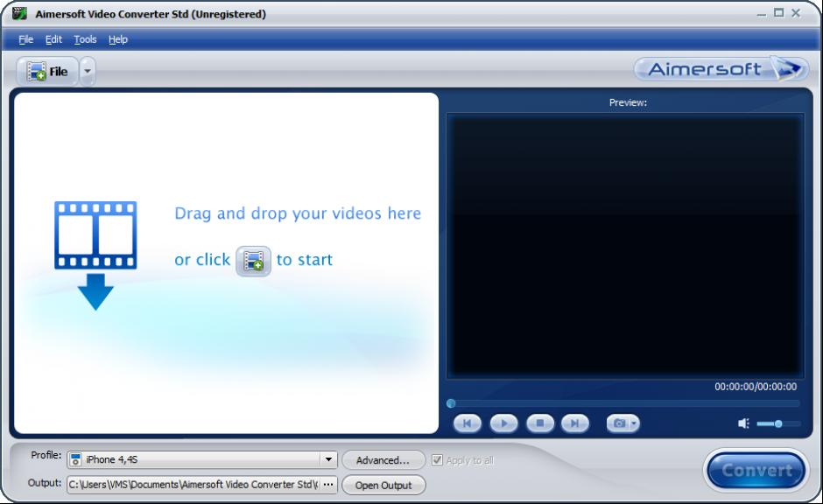This screenshot has height=504, width=823.
Task: Click the Output path field
Action: tap(193, 485)
